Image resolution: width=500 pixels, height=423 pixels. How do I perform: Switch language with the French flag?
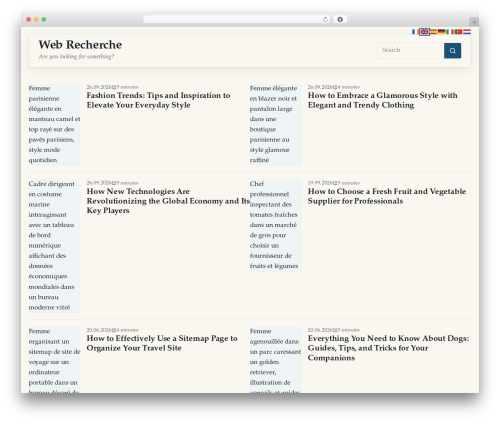coord(416,32)
